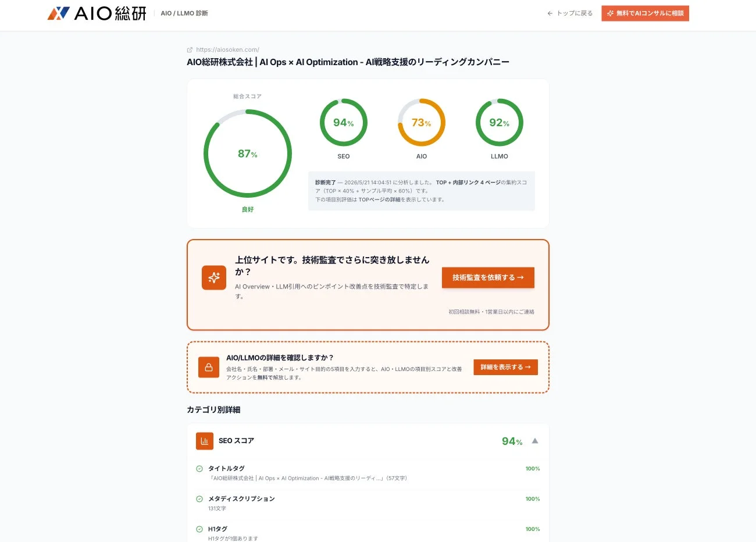Click check icon next to メタディスクリプション
756x542 pixels.
point(199,499)
